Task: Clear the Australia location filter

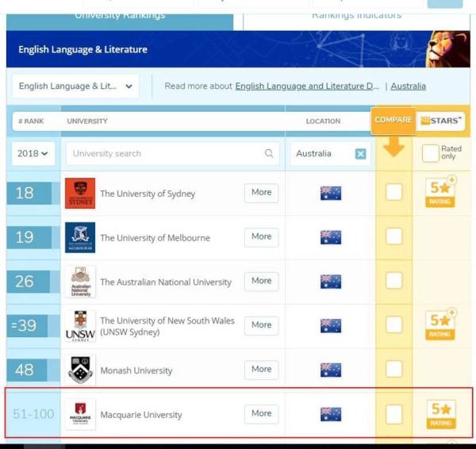Action: [360, 154]
